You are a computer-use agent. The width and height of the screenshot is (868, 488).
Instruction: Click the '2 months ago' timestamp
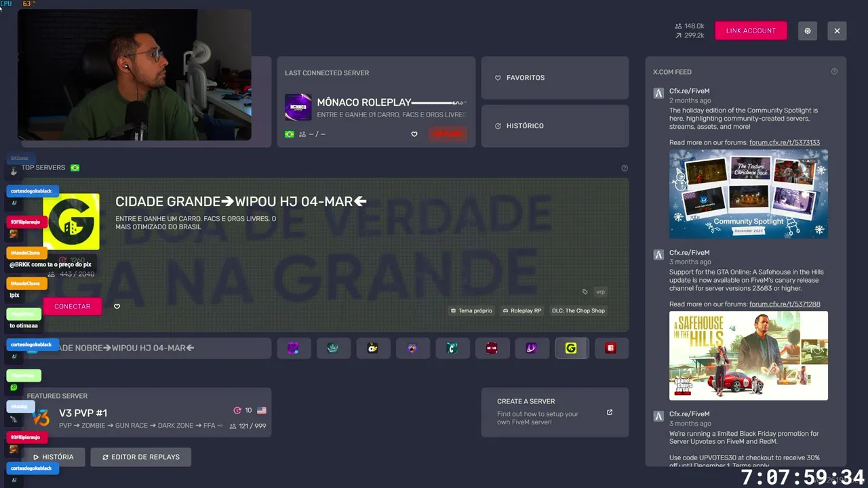690,100
